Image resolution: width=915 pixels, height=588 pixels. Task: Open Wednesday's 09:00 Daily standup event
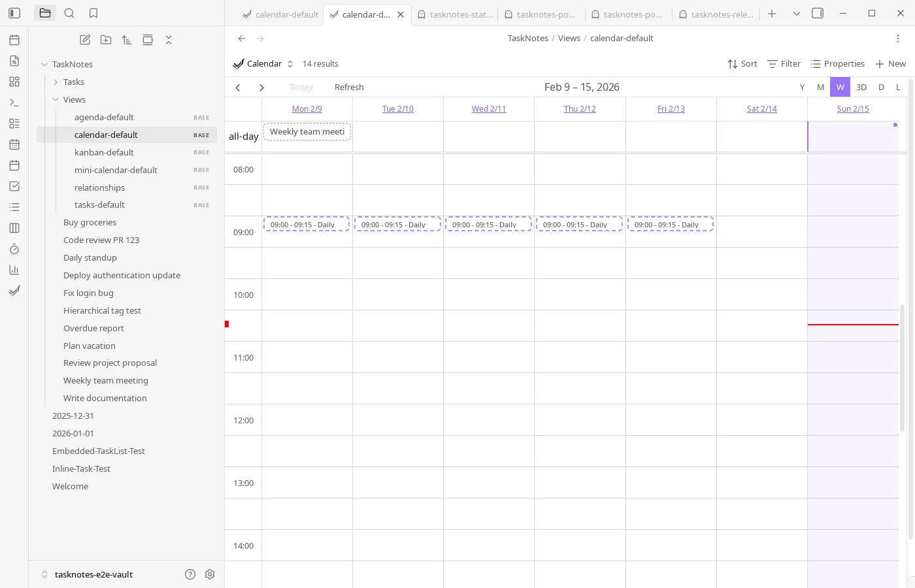pyautogui.click(x=488, y=224)
